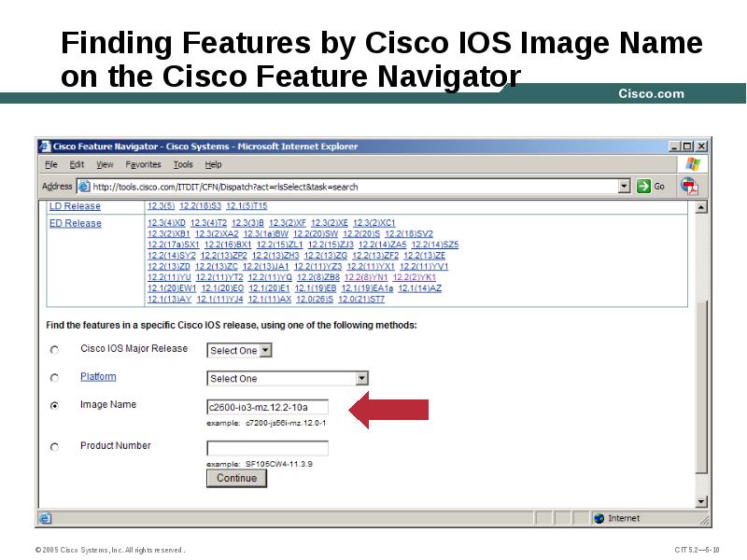Open release link 12.2(13)ZH3
This screenshot has height=560, width=747.
coord(275,256)
